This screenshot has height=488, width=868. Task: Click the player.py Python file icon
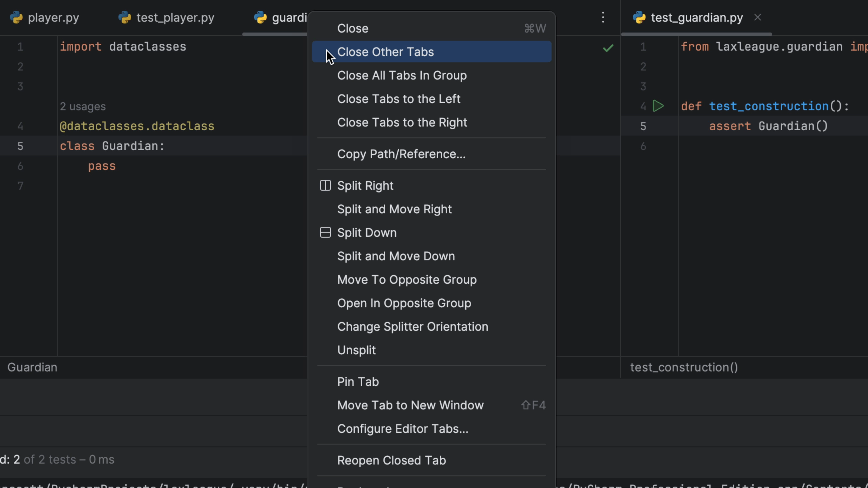(x=16, y=18)
